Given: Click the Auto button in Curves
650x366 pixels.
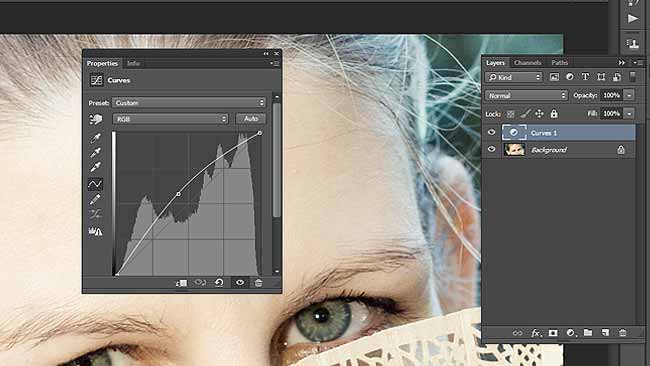Looking at the screenshot, I should point(251,119).
